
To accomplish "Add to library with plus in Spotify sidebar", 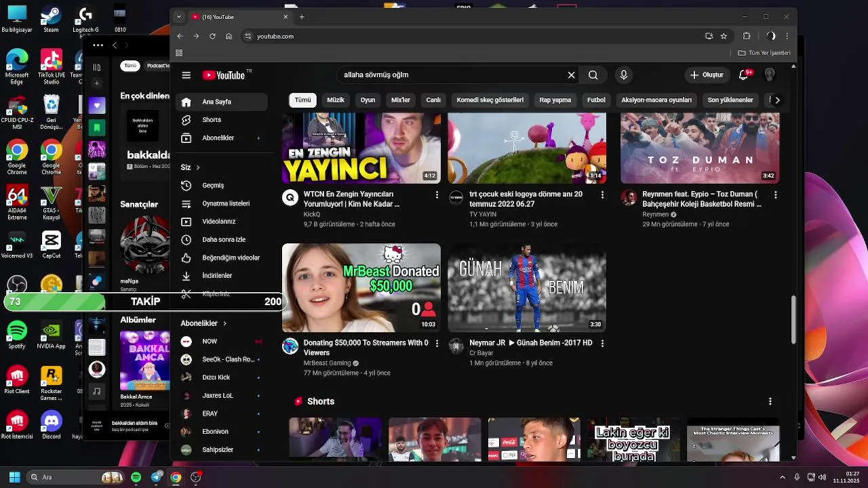I will (97, 83).
